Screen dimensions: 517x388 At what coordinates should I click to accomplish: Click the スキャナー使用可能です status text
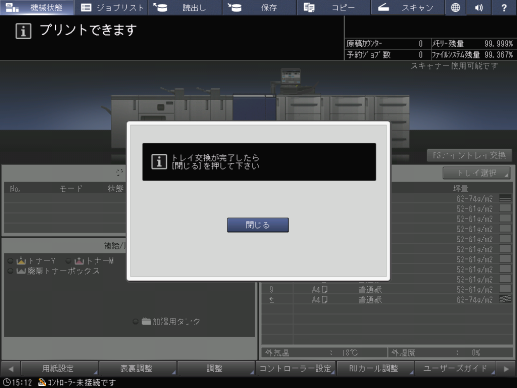coord(454,66)
